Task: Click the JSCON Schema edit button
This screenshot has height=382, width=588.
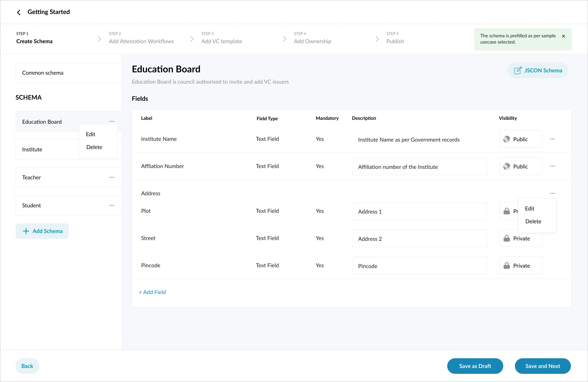Action: click(x=538, y=70)
